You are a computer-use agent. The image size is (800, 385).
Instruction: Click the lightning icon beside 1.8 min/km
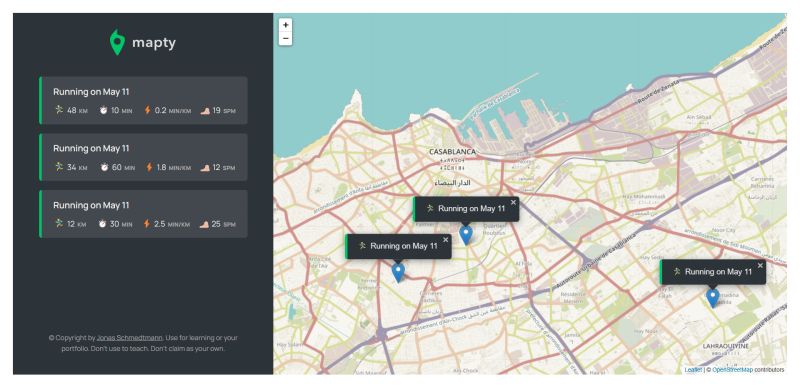(149, 167)
